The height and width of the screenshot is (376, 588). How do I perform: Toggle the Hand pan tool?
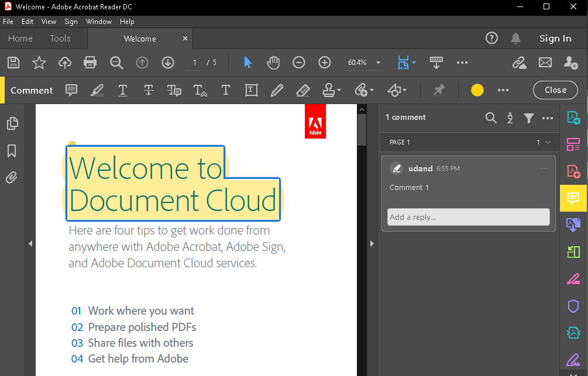[x=273, y=63]
